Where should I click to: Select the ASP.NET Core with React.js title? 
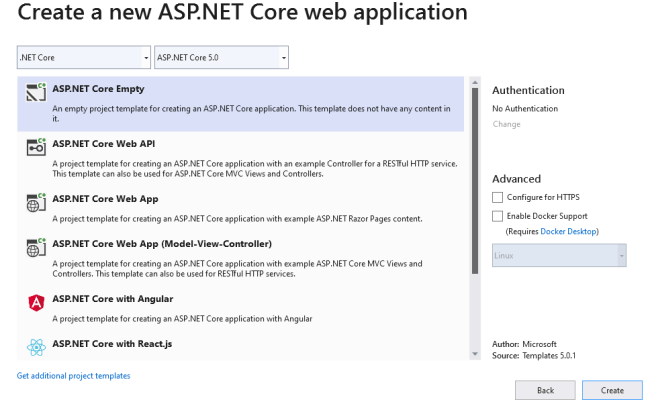(x=112, y=344)
